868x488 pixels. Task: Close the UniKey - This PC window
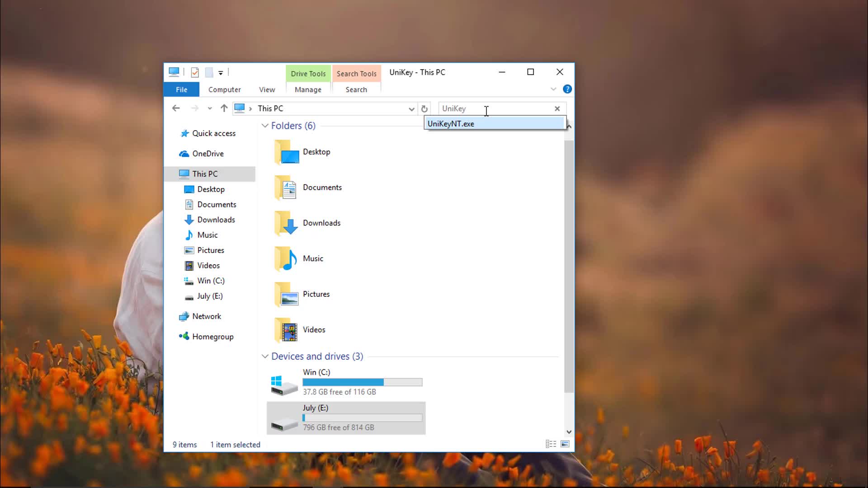(x=560, y=72)
